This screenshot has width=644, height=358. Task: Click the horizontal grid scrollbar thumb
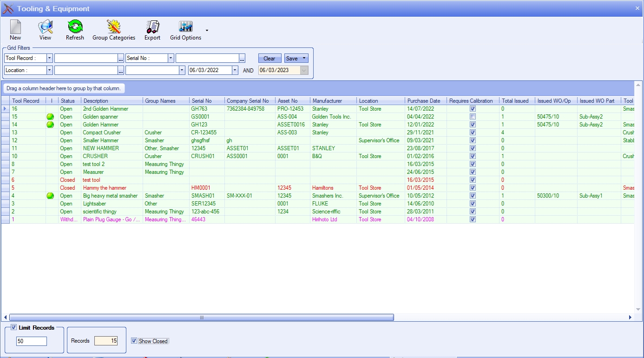coord(202,318)
